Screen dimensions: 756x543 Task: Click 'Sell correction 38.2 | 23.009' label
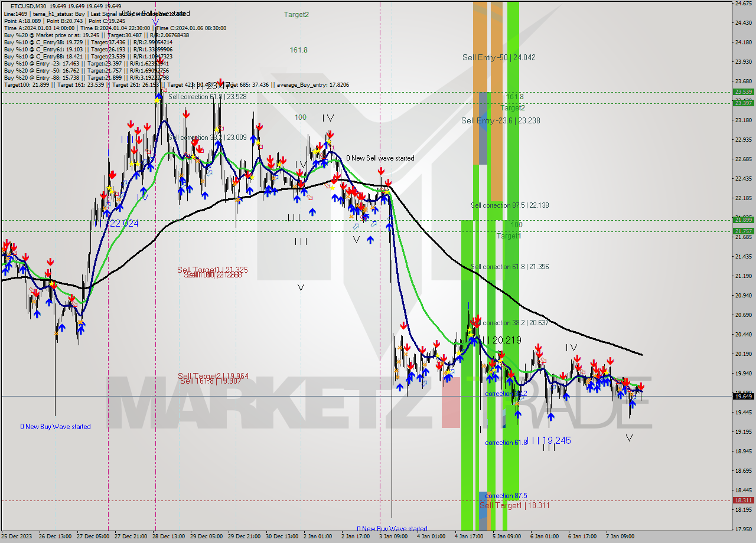coord(207,138)
